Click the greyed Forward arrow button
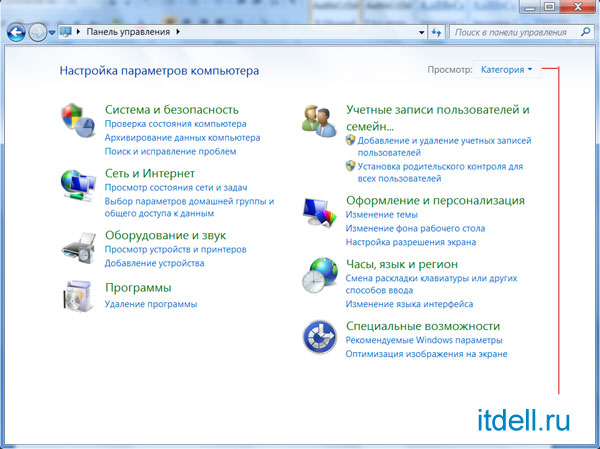 click(38, 33)
